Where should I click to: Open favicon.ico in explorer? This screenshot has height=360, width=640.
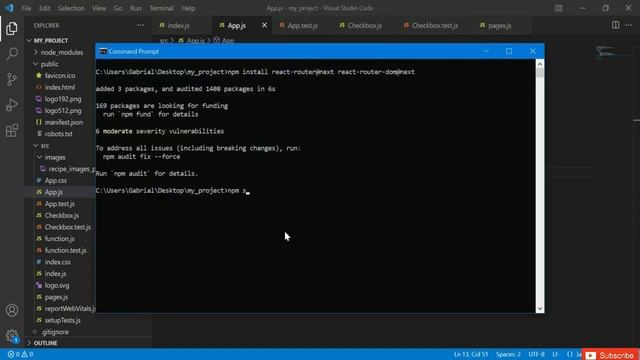(60, 76)
